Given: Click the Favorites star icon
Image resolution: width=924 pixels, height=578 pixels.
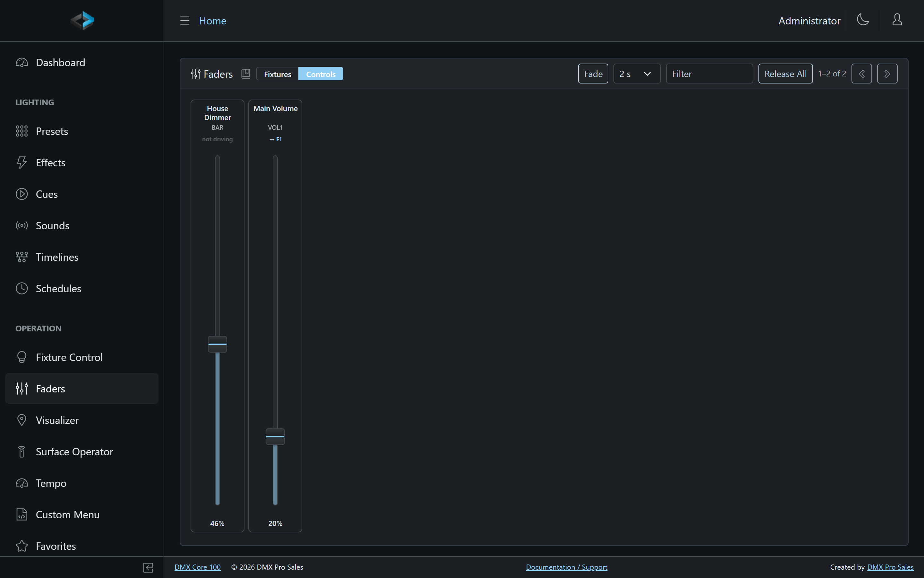Looking at the screenshot, I should [x=22, y=546].
